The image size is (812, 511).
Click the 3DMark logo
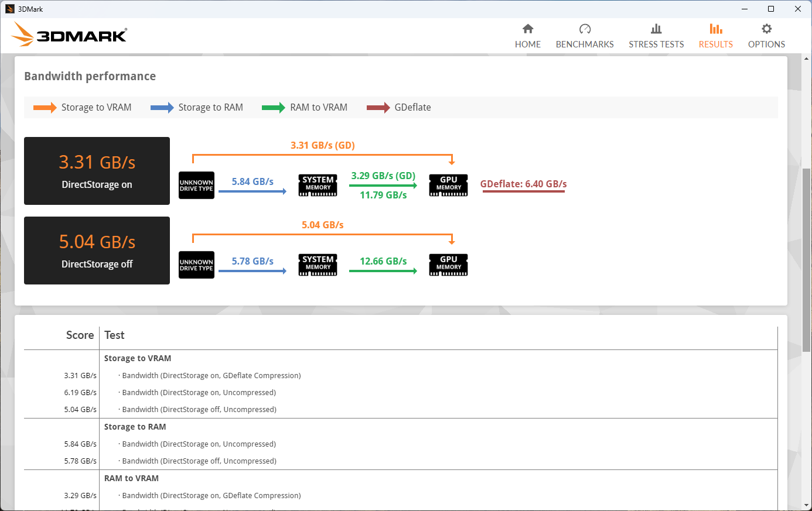(x=70, y=35)
